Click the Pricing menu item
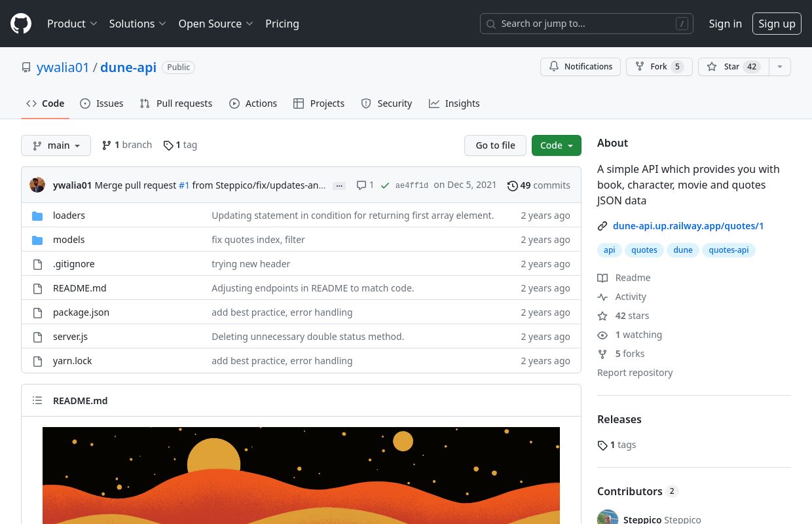812x524 pixels. [282, 24]
